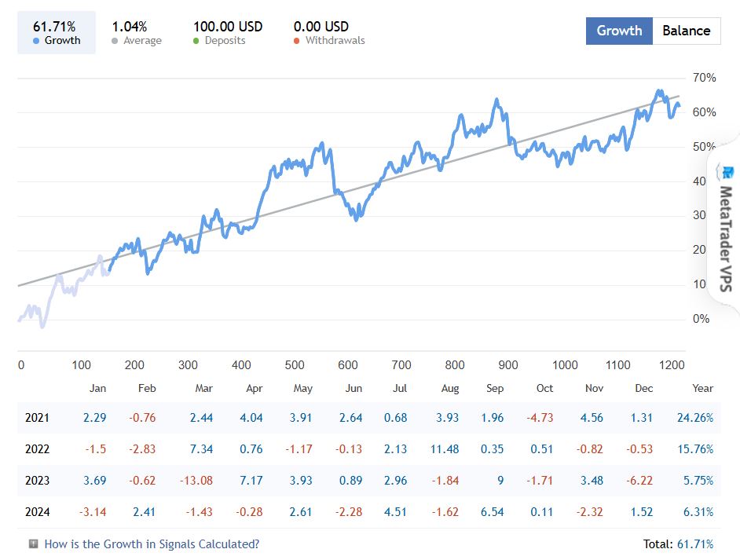Toggle the Deposits 100.00 USD legend item
The image size is (740, 560).
coord(228,33)
